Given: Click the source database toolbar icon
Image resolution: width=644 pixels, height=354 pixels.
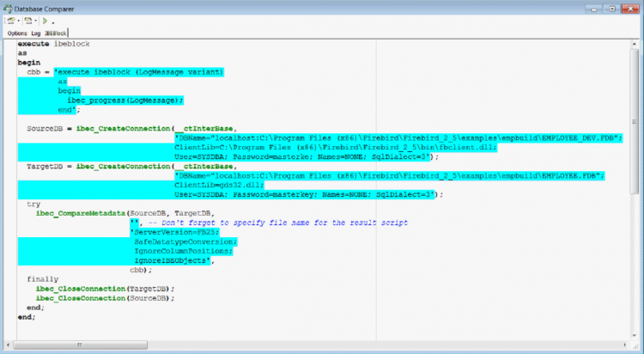Looking at the screenshot, I should tap(10, 21).
